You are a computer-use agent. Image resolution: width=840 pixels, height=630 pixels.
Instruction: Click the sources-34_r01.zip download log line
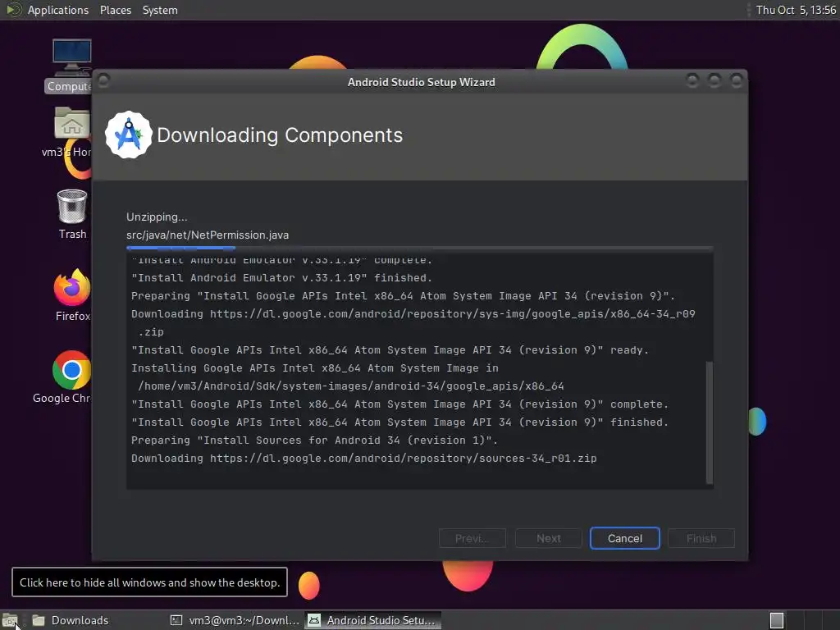(x=363, y=458)
